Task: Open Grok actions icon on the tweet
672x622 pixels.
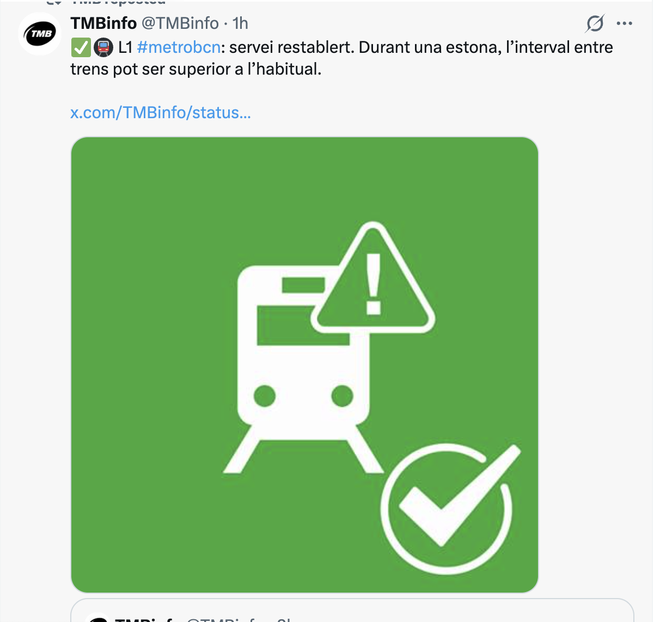Action: (x=595, y=23)
